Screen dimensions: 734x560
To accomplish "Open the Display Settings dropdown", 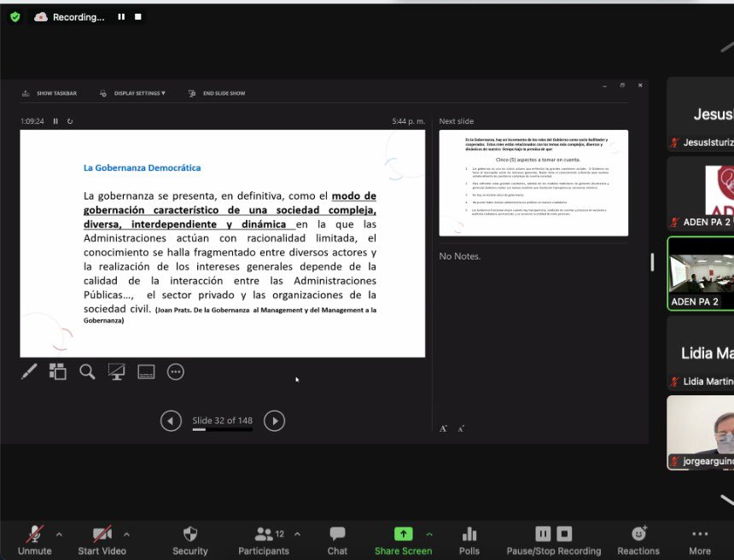I will pos(132,93).
